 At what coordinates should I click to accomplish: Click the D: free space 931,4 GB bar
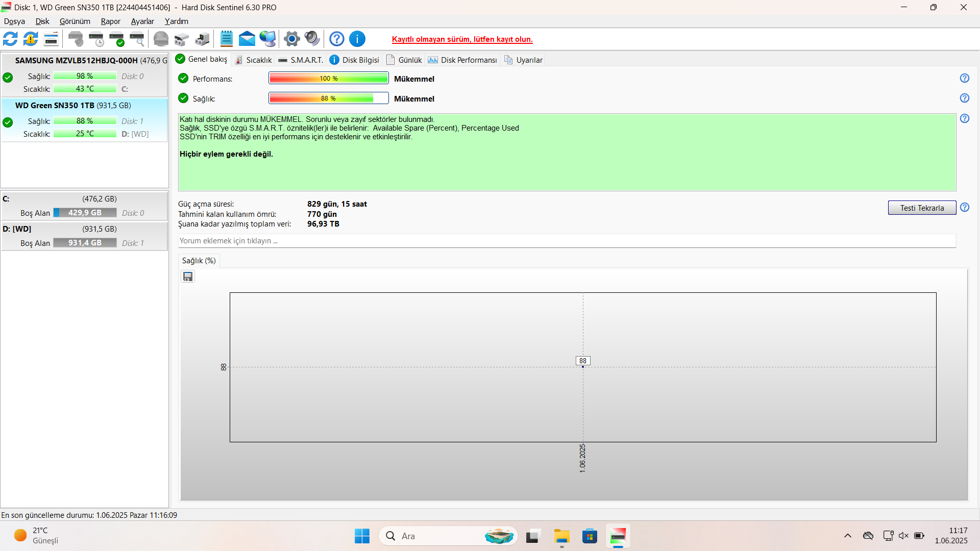click(x=85, y=243)
